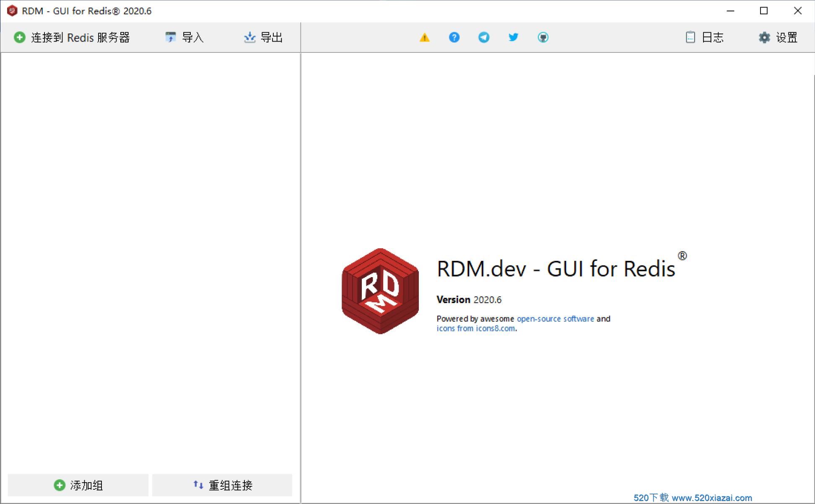Click the RDM app icon in title bar
Screen dimensions: 815x504
(12, 10)
